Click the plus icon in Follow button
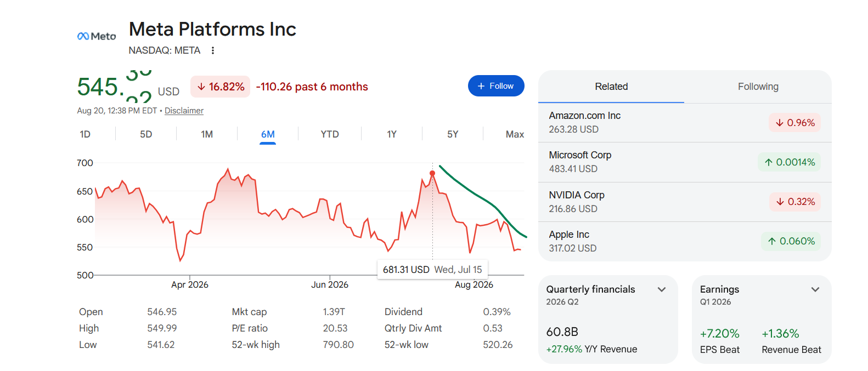868x371 pixels. (x=481, y=86)
